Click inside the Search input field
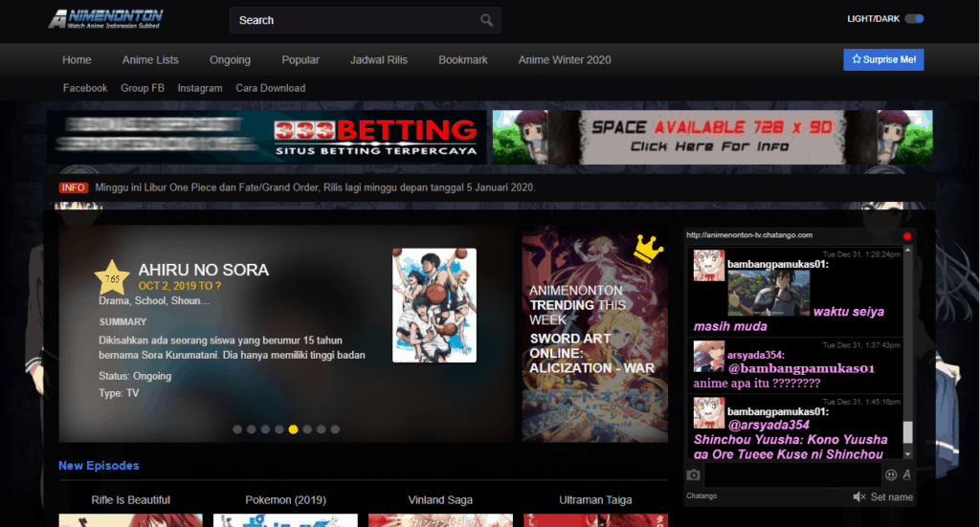Screen dimensions: 980x527 (x=354, y=20)
